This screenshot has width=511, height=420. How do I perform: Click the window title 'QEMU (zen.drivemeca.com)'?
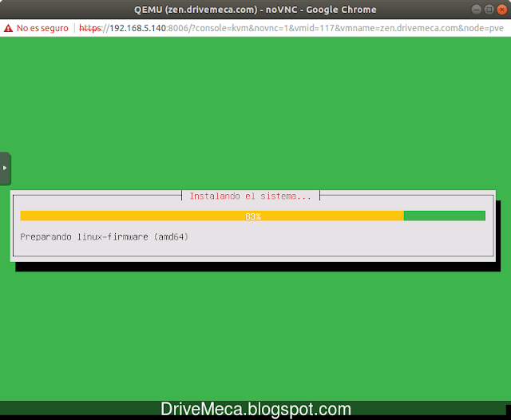[x=196, y=10]
